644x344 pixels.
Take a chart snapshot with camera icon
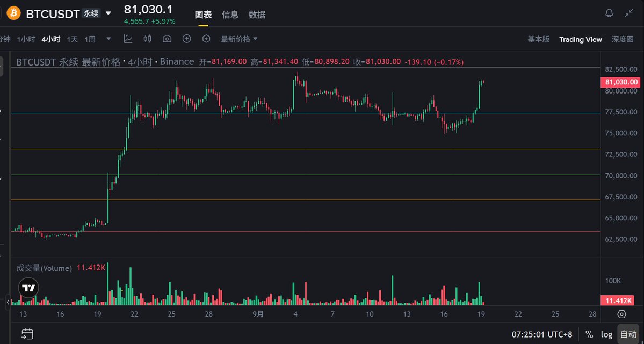coord(167,39)
